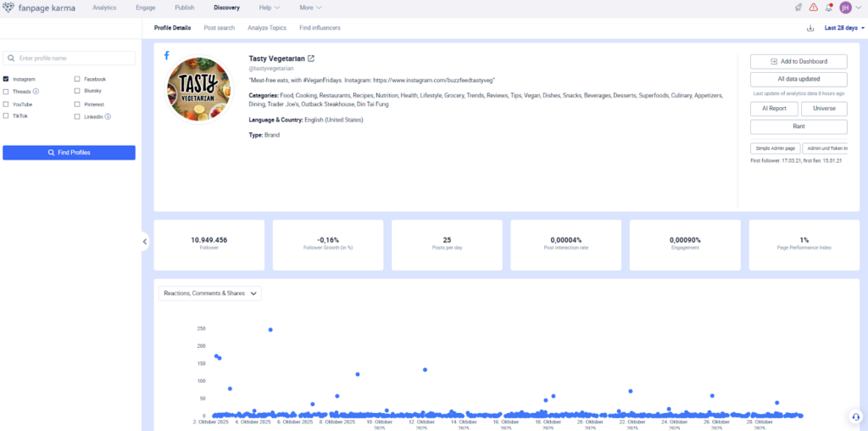Open Reactions, Comments & Shares dropdown

pos(210,294)
